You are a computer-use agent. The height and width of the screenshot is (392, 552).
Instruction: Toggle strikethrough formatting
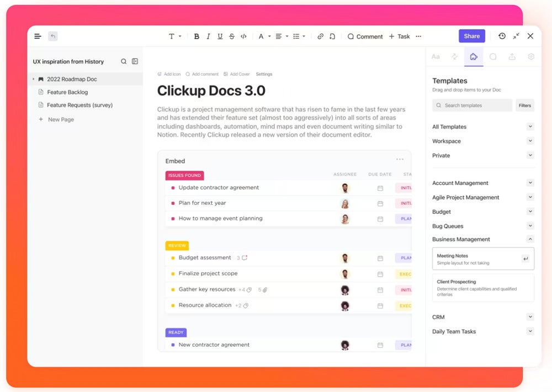coord(232,36)
